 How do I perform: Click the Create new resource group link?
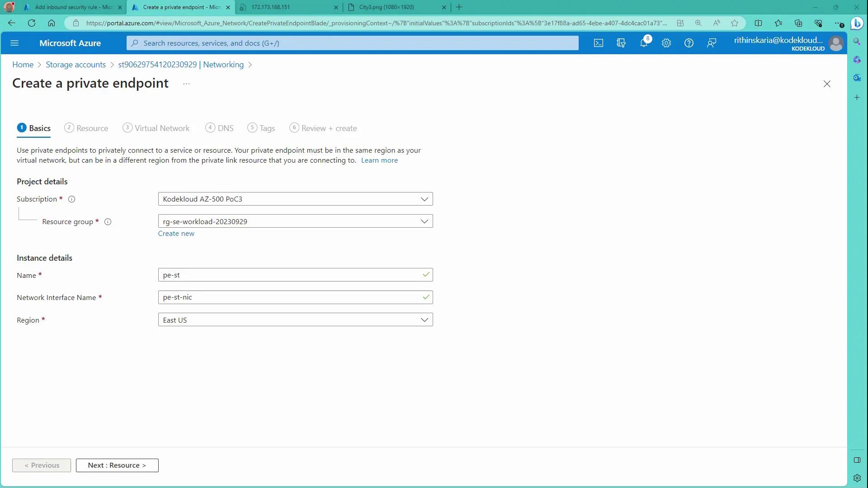pyautogui.click(x=176, y=234)
